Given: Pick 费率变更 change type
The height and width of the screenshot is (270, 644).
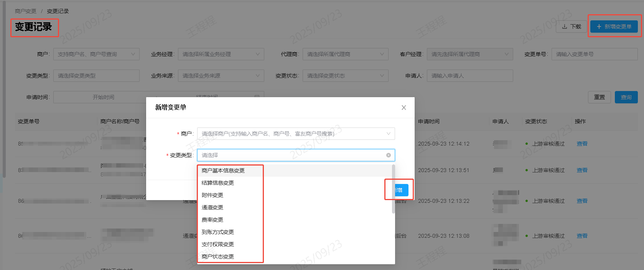Looking at the screenshot, I should point(212,220).
